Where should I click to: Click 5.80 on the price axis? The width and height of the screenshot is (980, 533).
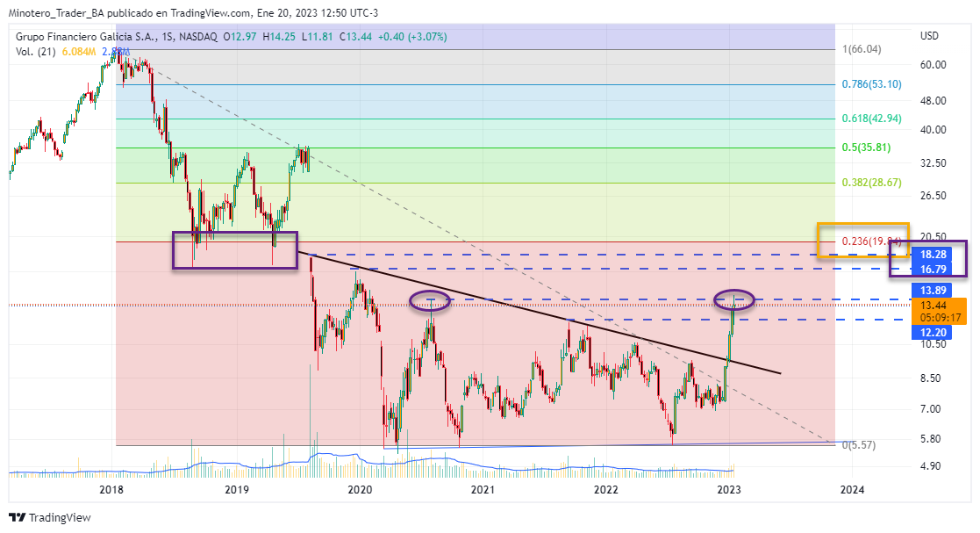[x=931, y=439]
